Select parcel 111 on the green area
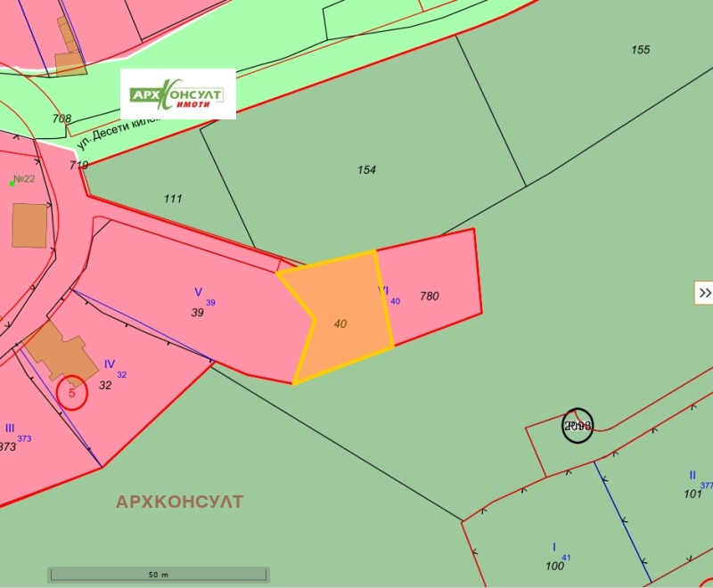 [x=173, y=198]
